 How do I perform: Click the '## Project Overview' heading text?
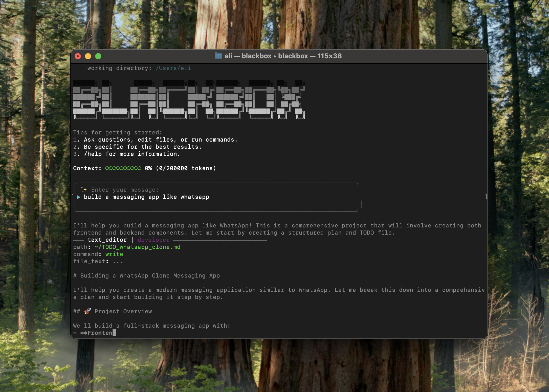coord(113,312)
